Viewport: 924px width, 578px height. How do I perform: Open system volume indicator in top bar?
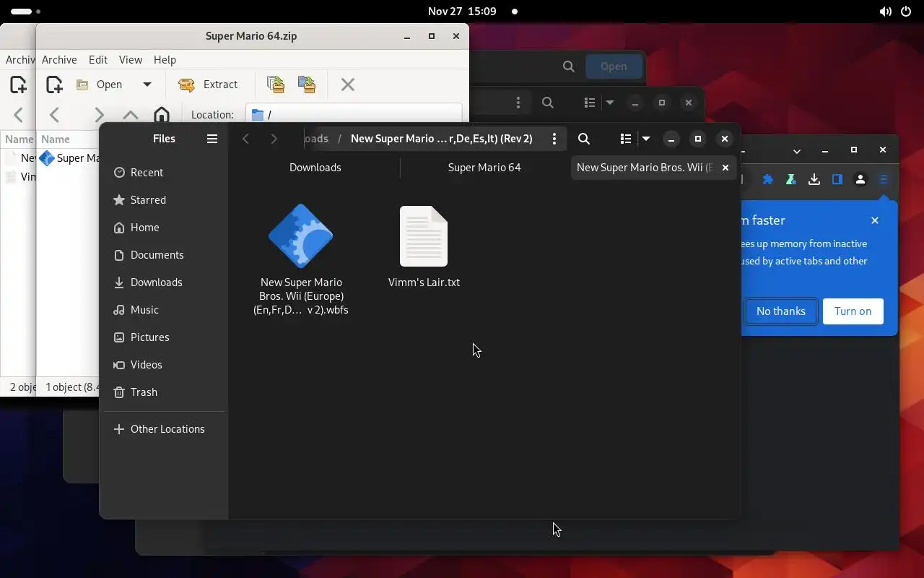pyautogui.click(x=885, y=12)
